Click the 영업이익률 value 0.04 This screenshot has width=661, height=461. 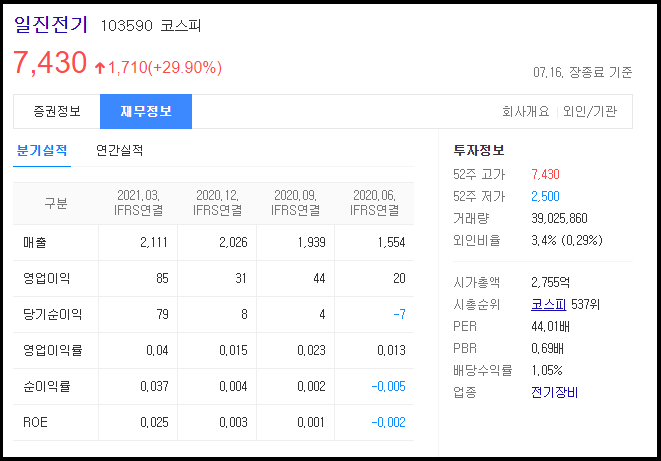point(157,351)
